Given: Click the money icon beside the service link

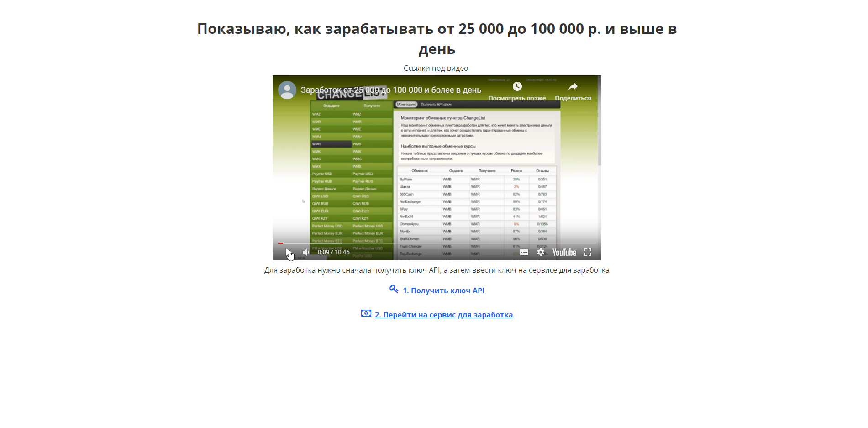Looking at the screenshot, I should point(366,313).
